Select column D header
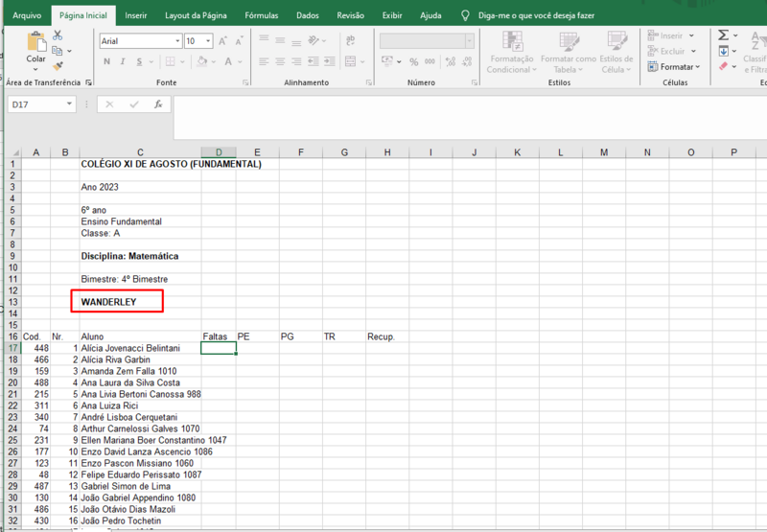Image resolution: width=767 pixels, height=532 pixels. click(219, 152)
